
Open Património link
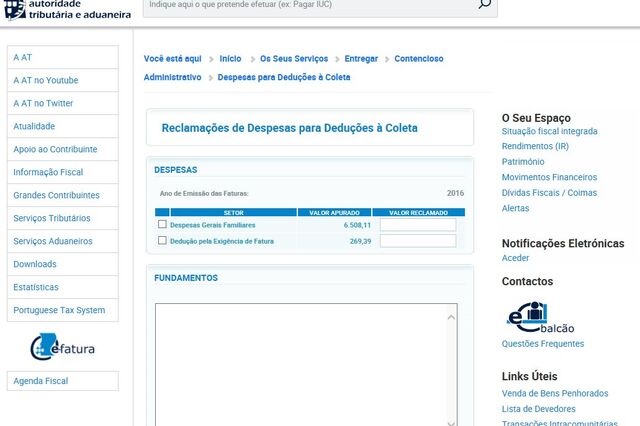523,162
